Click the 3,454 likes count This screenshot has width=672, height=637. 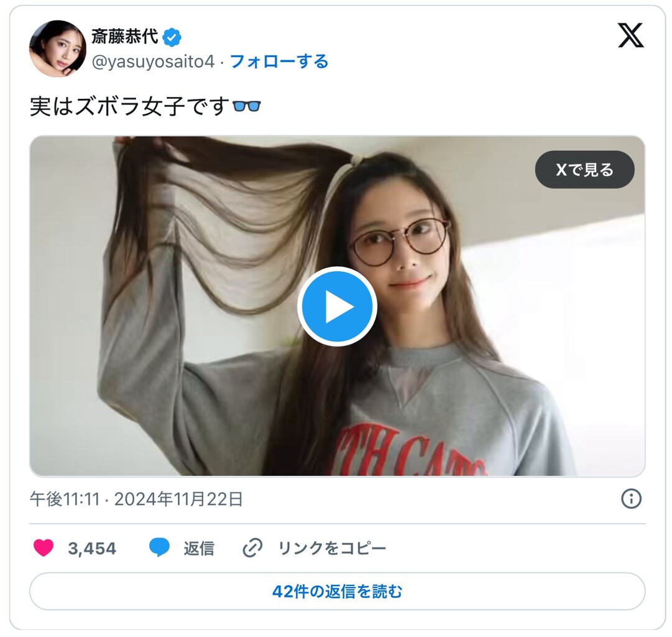point(92,548)
